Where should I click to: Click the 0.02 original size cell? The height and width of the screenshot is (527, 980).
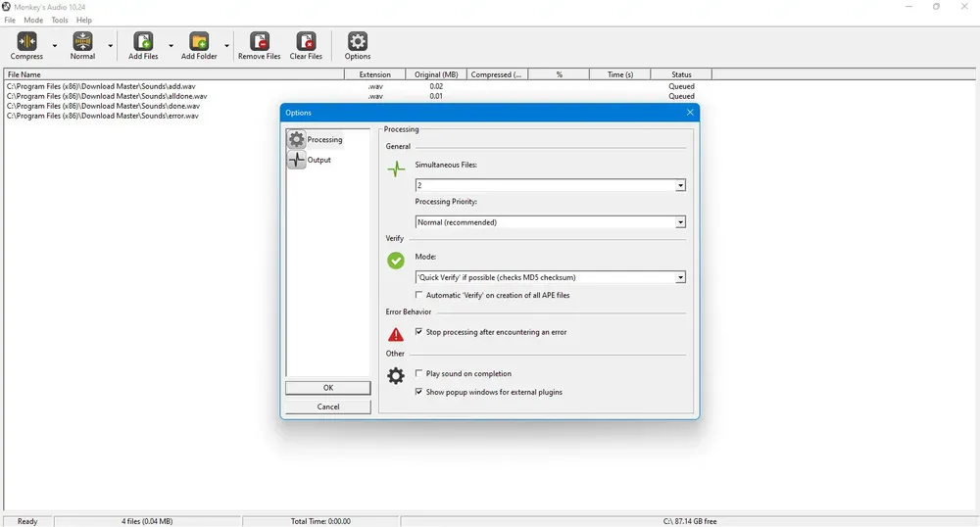tap(436, 86)
